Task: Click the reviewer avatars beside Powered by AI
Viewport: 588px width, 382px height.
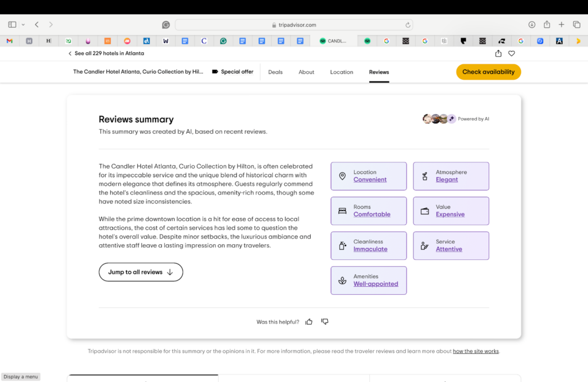Action: (x=439, y=119)
